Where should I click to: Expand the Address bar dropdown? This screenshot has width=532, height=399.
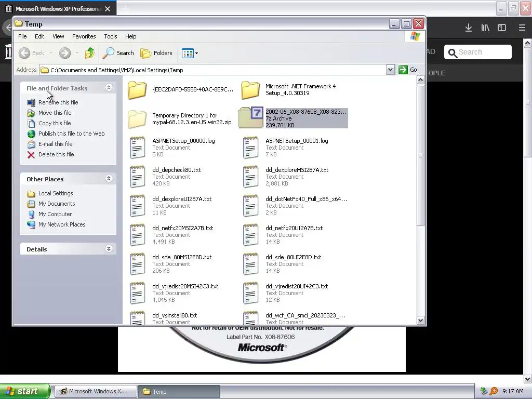(390, 70)
